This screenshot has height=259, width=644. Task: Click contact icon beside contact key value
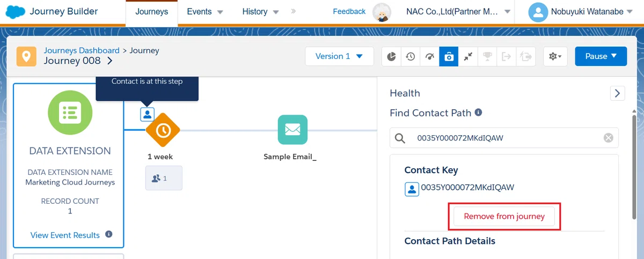click(x=412, y=189)
